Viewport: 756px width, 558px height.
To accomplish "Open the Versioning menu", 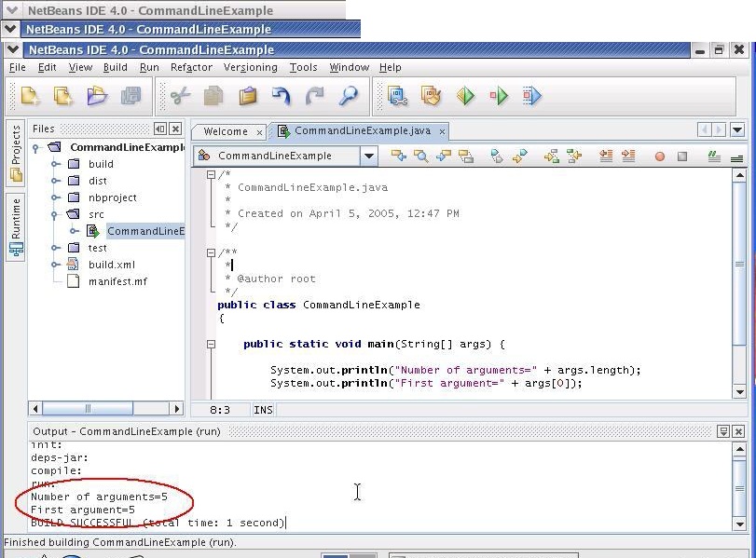I will pyautogui.click(x=250, y=67).
